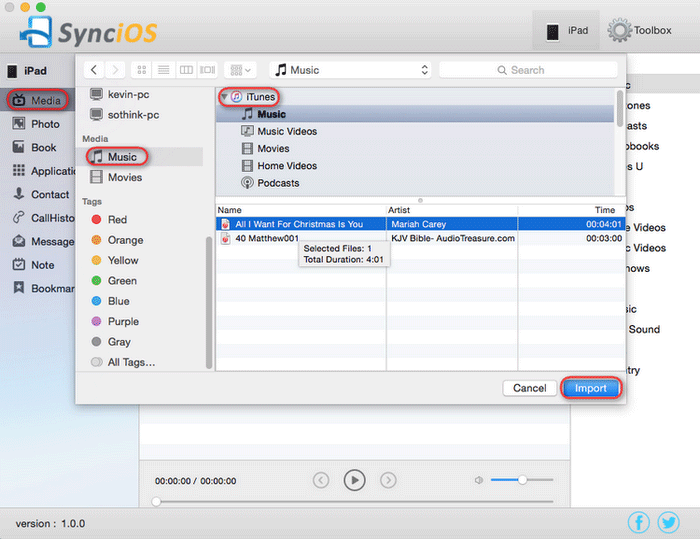Image resolution: width=700 pixels, height=539 pixels.
Task: Select the iPad device tab in header
Action: (566, 30)
